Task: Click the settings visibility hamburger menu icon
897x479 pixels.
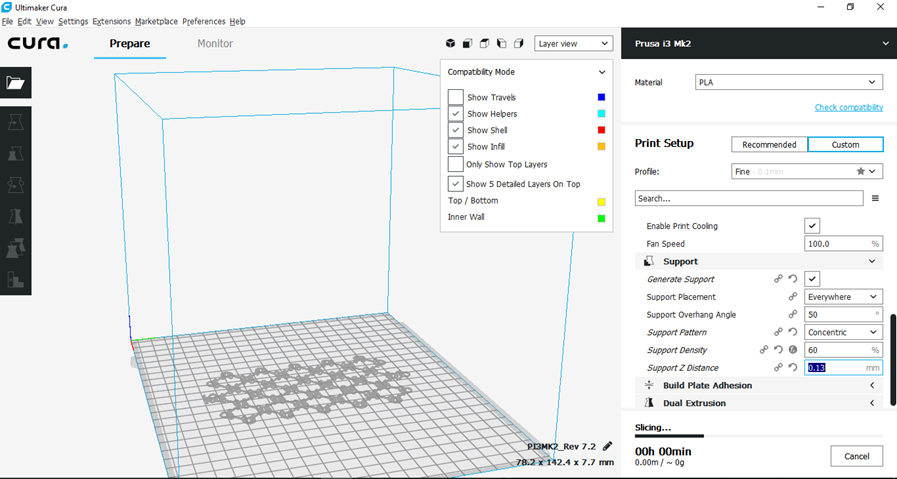Action: (x=875, y=199)
